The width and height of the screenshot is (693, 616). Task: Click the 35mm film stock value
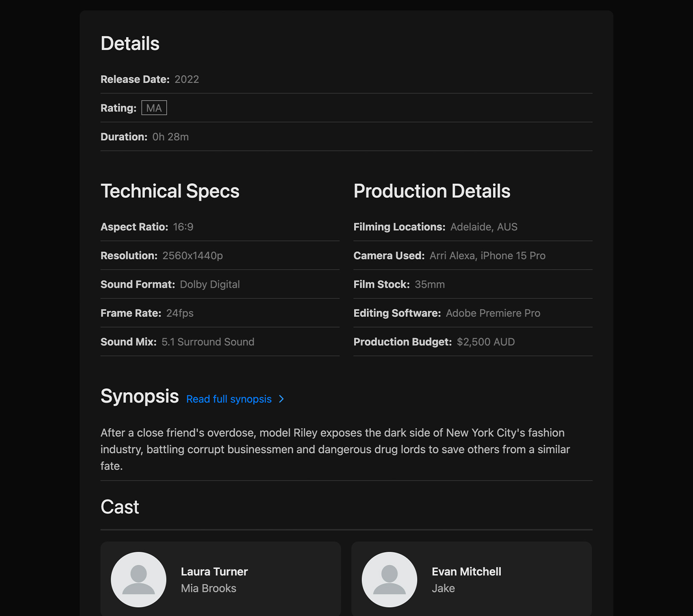point(430,284)
